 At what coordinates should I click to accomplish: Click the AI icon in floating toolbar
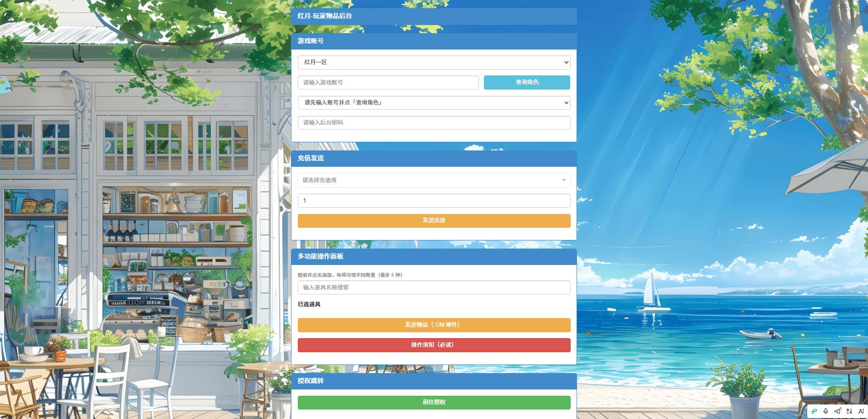point(861,411)
